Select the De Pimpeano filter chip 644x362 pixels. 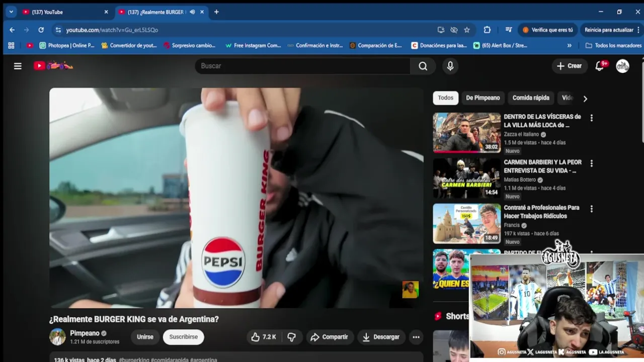click(x=483, y=98)
